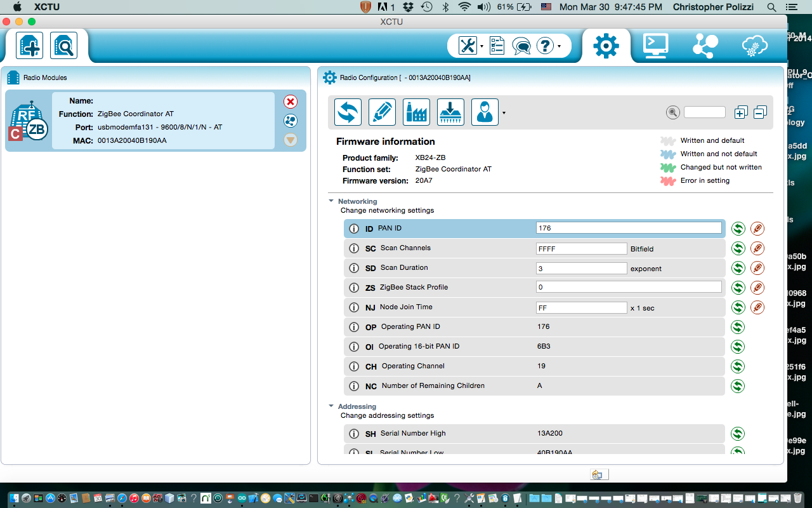Open the Tools wrench icon
The width and height of the screenshot is (812, 508).
pos(468,46)
